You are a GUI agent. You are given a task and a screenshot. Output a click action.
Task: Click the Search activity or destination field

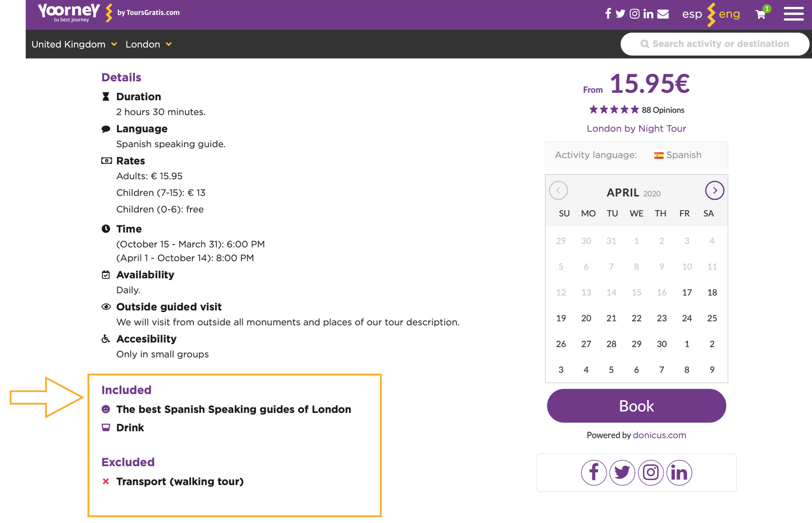click(x=715, y=44)
